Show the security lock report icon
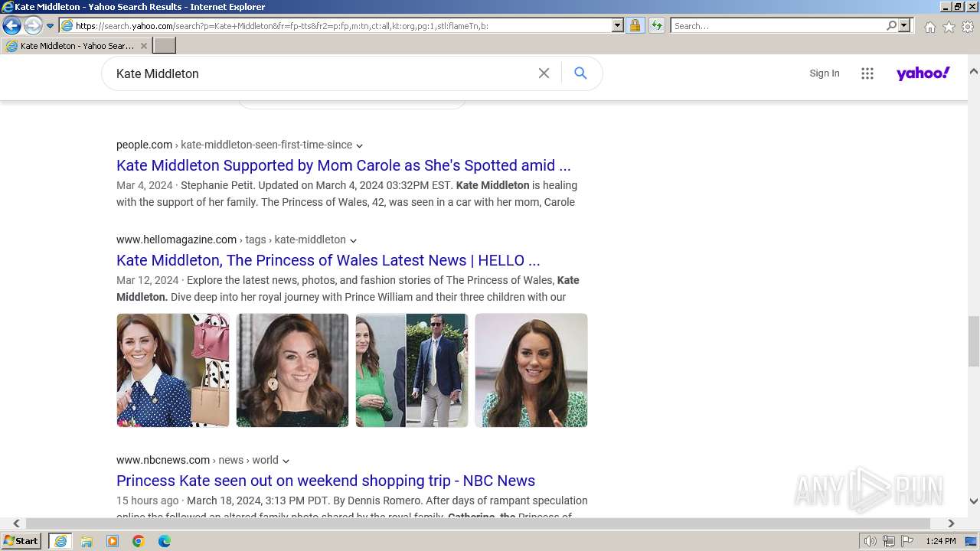Image resolution: width=980 pixels, height=551 pixels. pos(635,25)
